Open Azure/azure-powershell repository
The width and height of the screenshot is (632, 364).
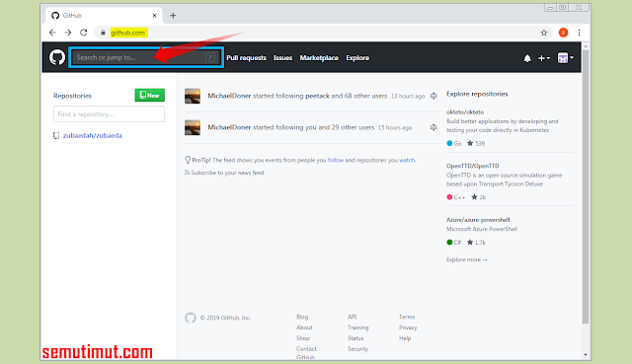point(478,219)
